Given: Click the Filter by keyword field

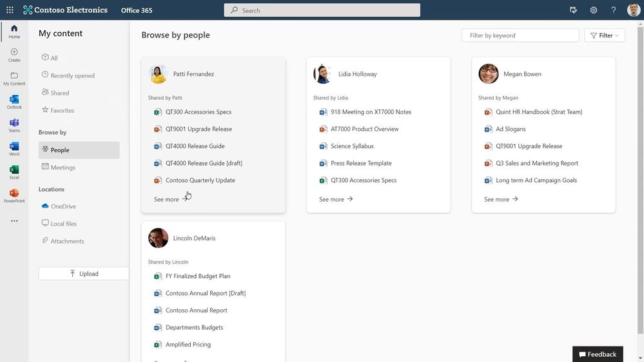Looking at the screenshot, I should click(520, 35).
